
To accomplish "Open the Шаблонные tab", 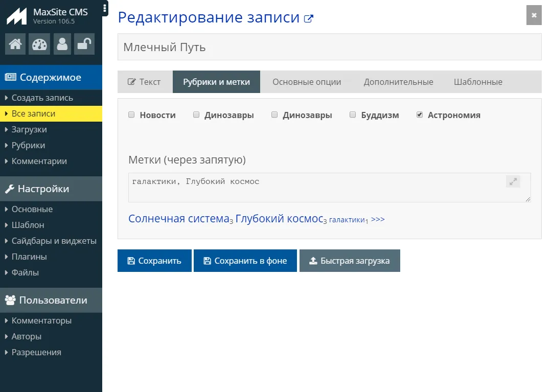I will pos(478,81).
